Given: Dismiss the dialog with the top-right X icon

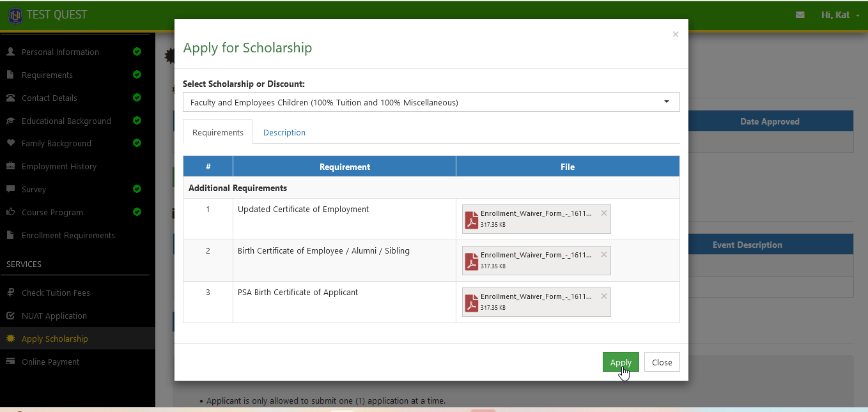Looking at the screenshot, I should click(675, 34).
